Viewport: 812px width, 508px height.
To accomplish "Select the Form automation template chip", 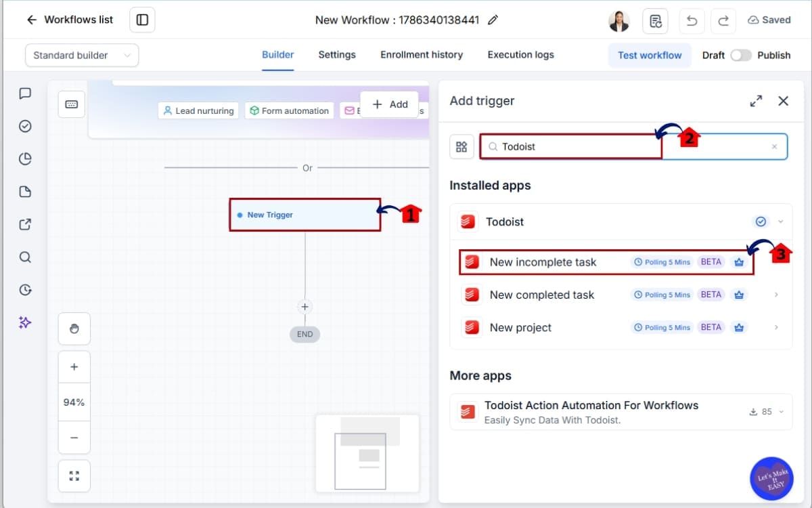I will point(290,110).
